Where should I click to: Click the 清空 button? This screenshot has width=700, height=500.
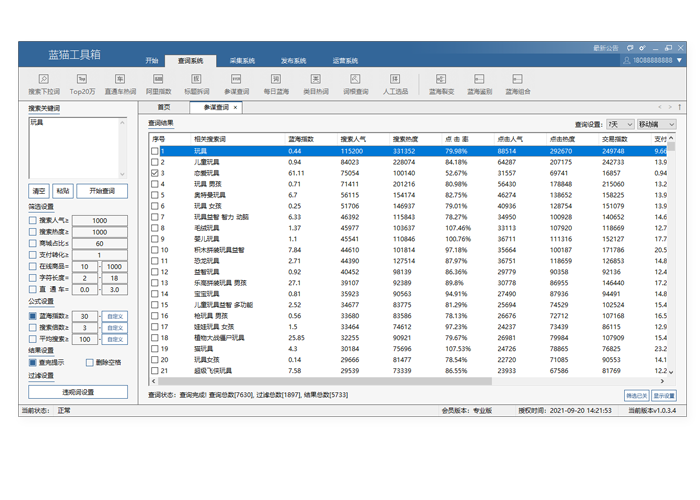pyautogui.click(x=39, y=191)
